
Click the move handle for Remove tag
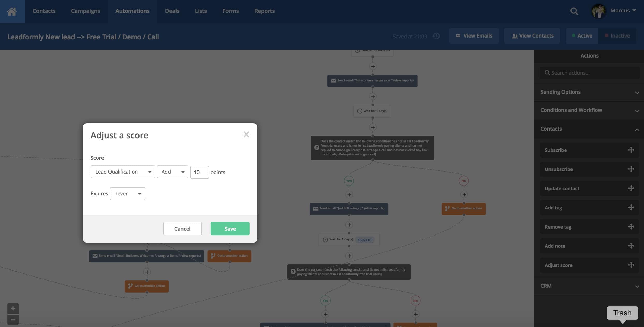[631, 227]
